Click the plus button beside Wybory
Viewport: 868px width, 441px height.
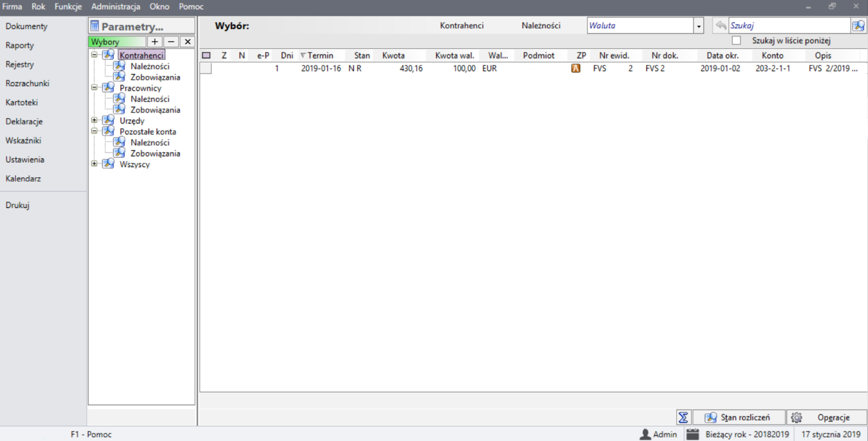[x=155, y=41]
